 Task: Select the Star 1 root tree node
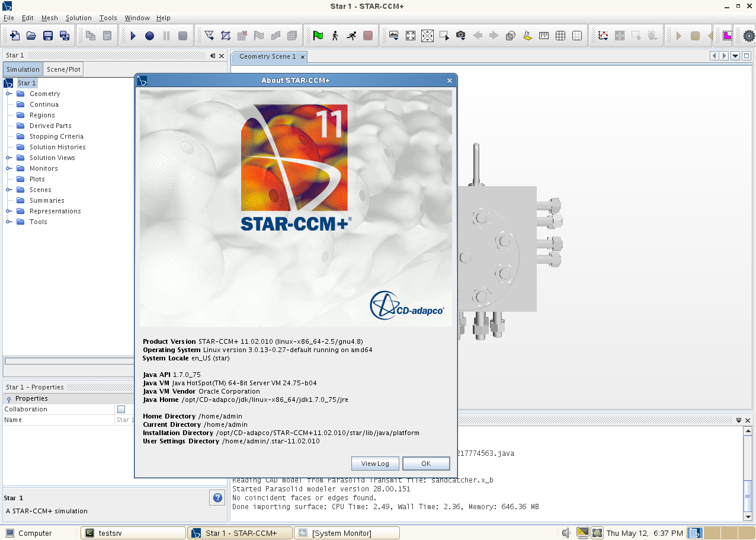coord(27,83)
